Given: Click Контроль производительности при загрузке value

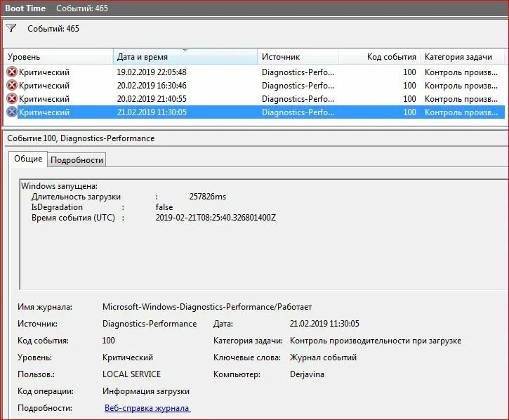Looking at the screenshot, I should pos(376,341).
